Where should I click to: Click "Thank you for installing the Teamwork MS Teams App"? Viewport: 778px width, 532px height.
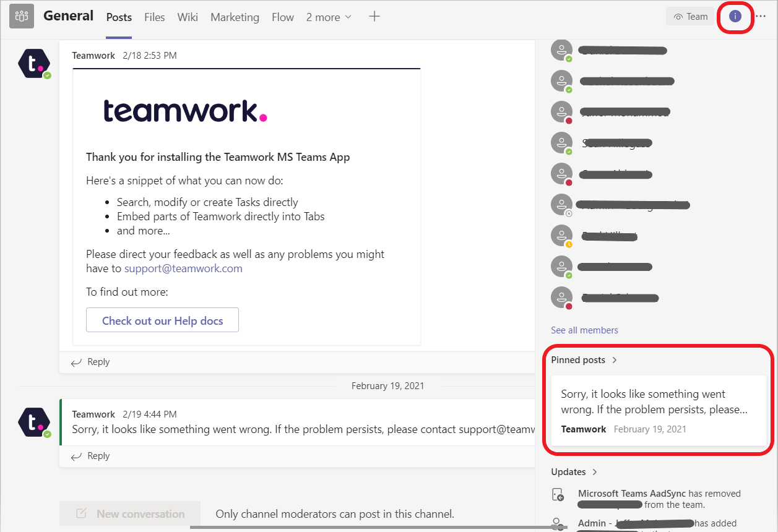click(x=218, y=157)
